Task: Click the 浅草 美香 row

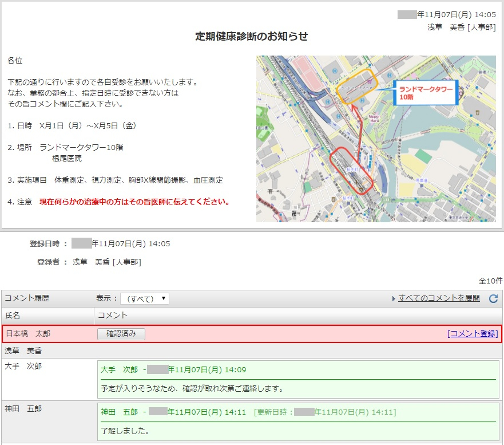Action: point(252,351)
